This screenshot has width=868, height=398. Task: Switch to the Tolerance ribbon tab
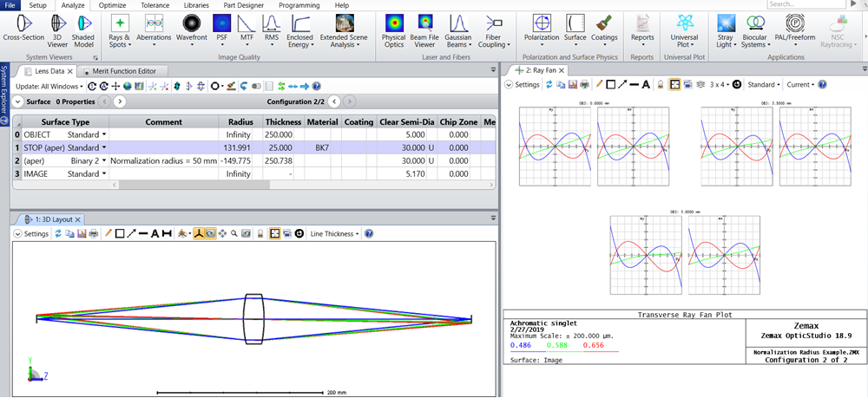[x=155, y=5]
